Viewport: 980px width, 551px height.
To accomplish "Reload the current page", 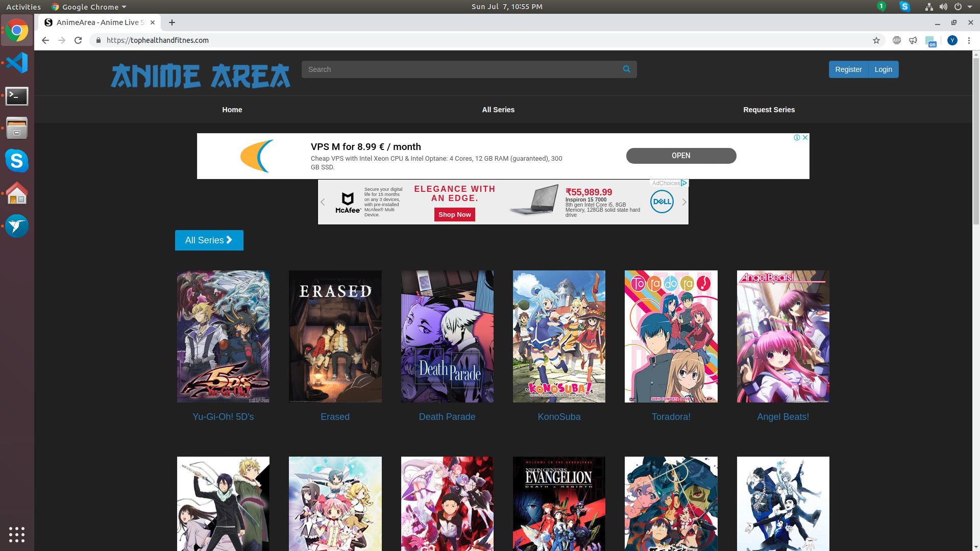I will tap(78, 40).
